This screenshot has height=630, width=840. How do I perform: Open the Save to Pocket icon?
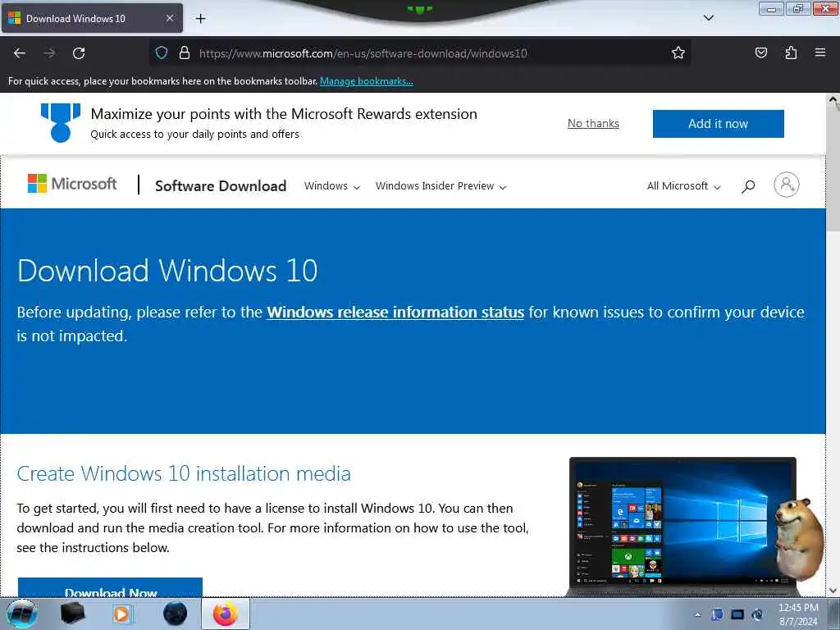pyautogui.click(x=760, y=52)
